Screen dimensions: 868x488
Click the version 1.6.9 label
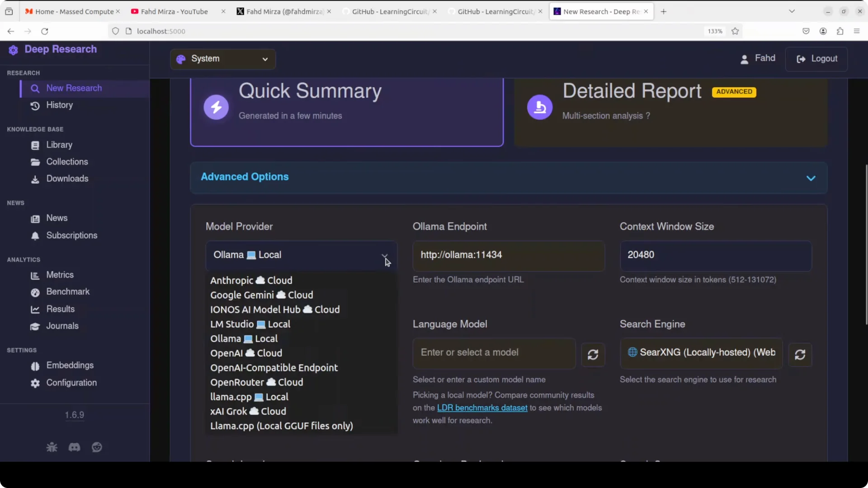(74, 415)
